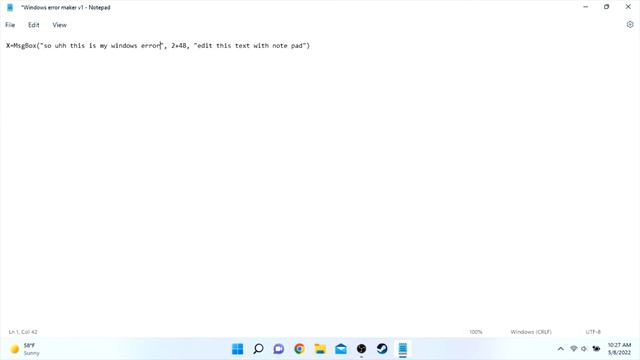Expand hidden system tray icons chevron
The height and width of the screenshot is (360, 640).
[560, 349]
